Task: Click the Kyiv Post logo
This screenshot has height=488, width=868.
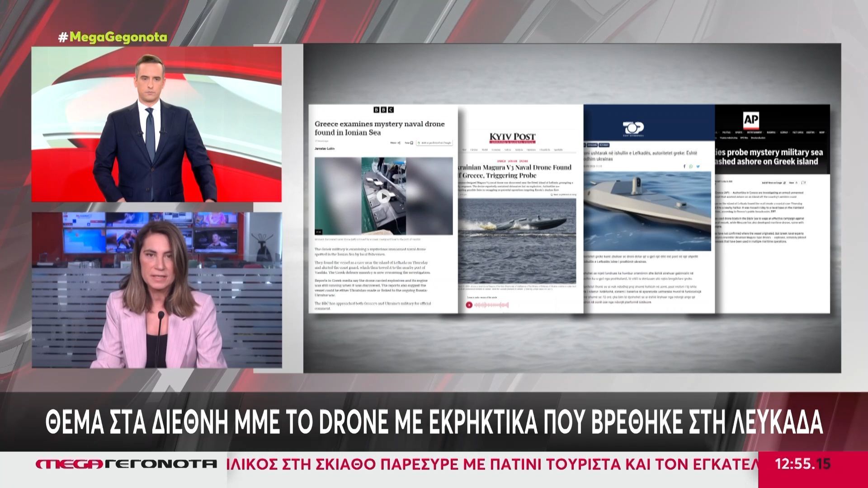Action: (x=513, y=138)
